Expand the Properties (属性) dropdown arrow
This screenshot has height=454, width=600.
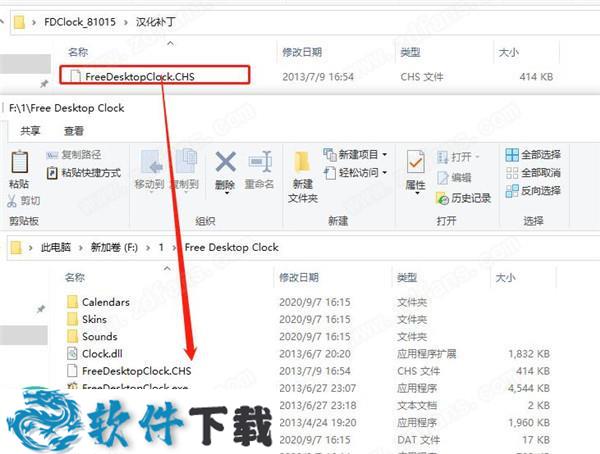click(x=417, y=193)
